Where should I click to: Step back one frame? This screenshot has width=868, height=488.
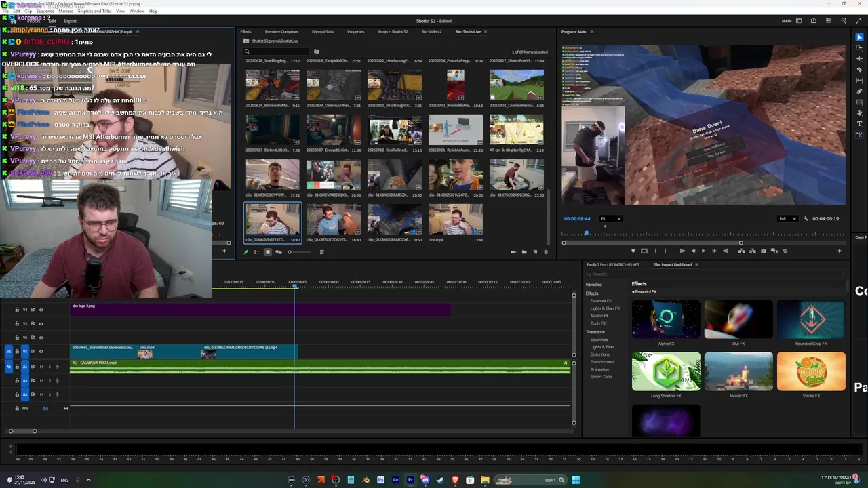(x=692, y=251)
